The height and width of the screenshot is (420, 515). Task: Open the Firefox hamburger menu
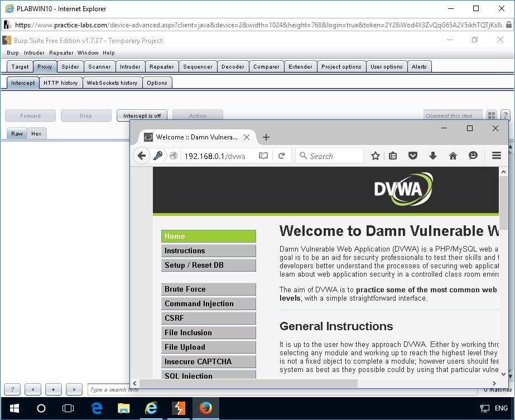point(496,156)
